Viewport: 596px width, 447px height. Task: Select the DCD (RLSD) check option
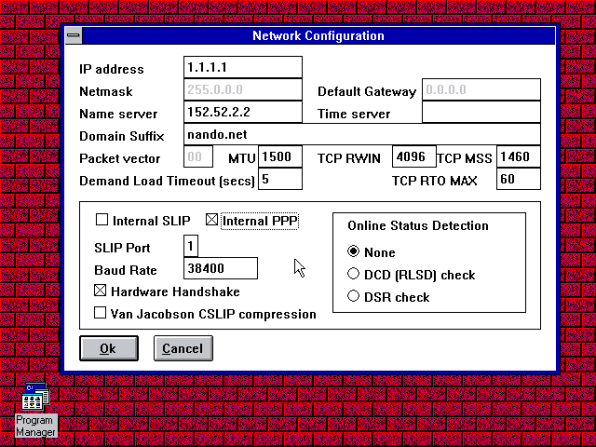(x=353, y=274)
